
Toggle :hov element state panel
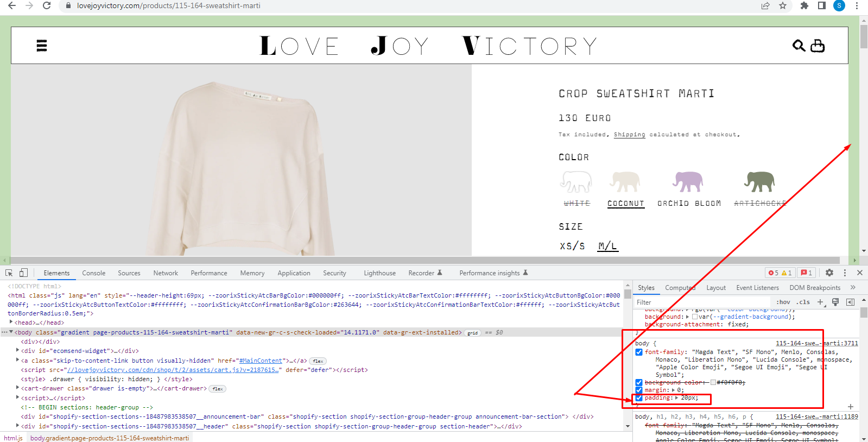(x=783, y=302)
